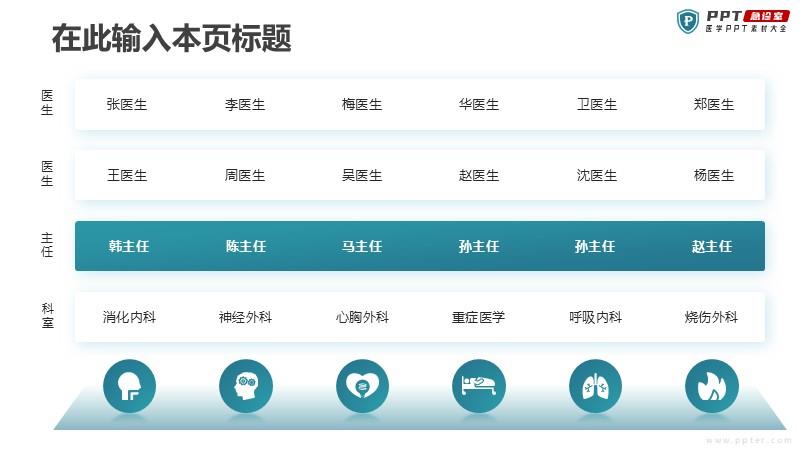The width and height of the screenshot is (800, 450).
Task: Click the 张医生 cell
Action: coord(127,105)
